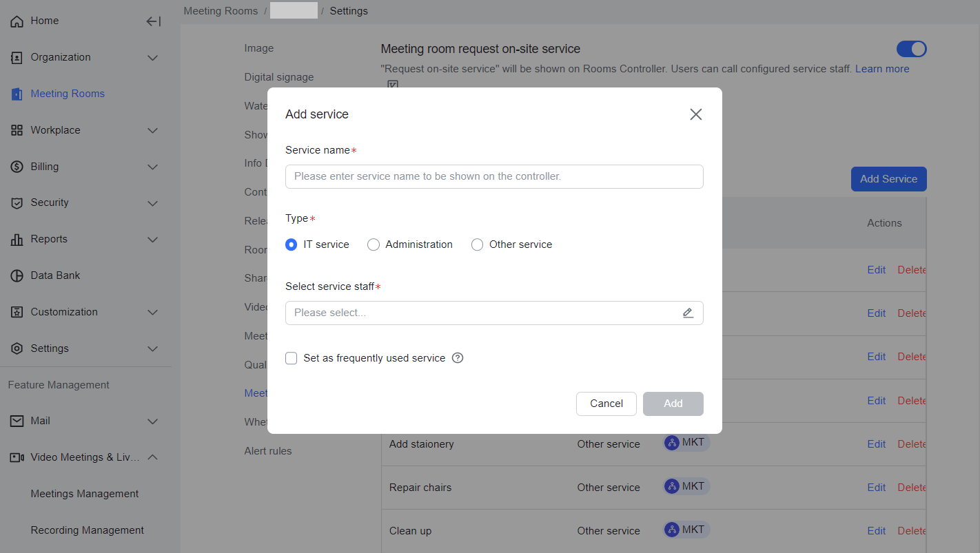Expand the Organization menu chevron

[153, 58]
